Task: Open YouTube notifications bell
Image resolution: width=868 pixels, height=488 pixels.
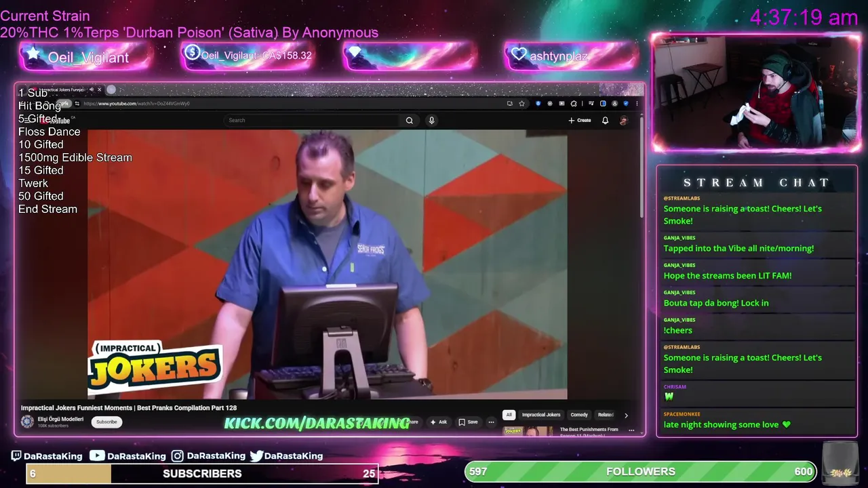Action: pos(605,120)
